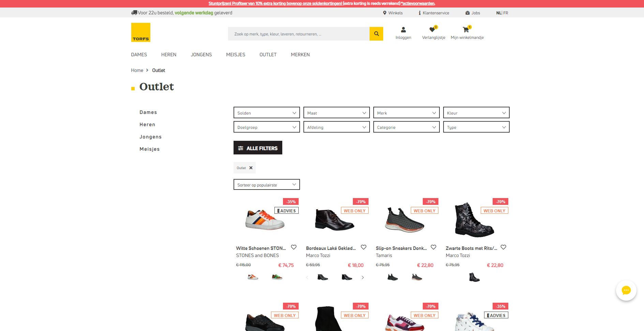Click the yellow search magnifier button
Image resolution: width=644 pixels, height=331 pixels.
(376, 34)
